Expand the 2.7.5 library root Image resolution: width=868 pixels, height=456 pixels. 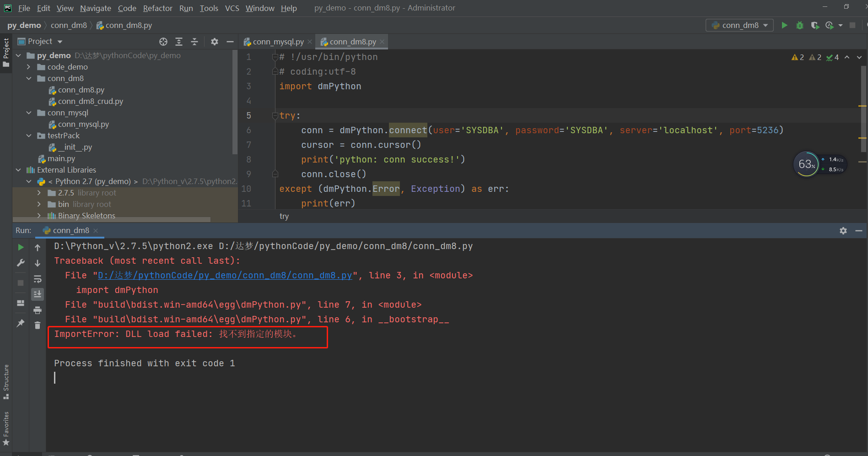coord(39,193)
